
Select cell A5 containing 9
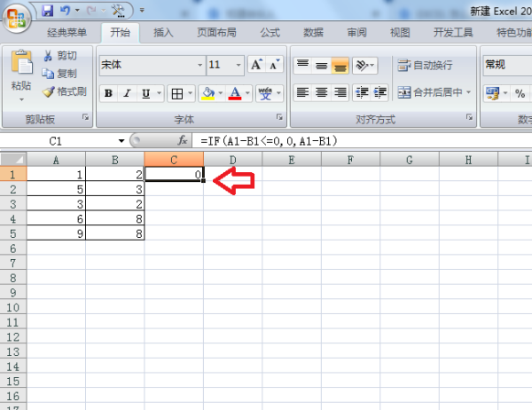(56, 233)
